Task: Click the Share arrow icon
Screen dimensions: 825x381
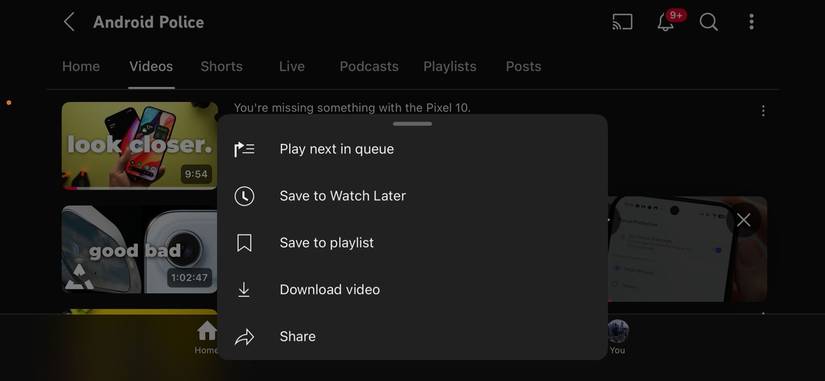Action: pyautogui.click(x=244, y=337)
